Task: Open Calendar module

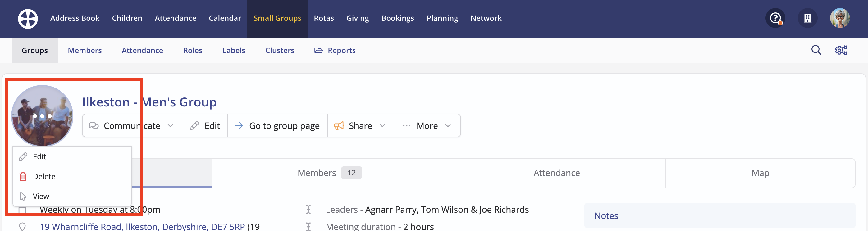Action: pos(225,18)
